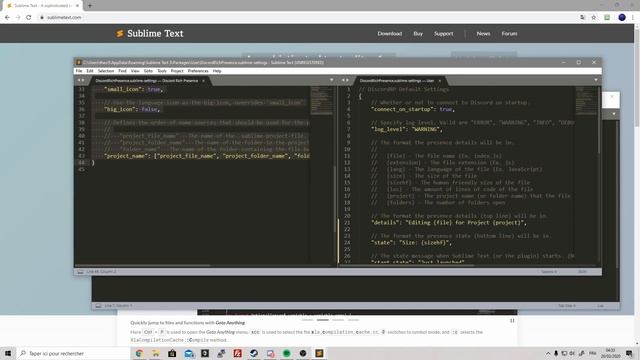Show hidden system tray icons
Screen dimensions: 640x360
point(548,353)
